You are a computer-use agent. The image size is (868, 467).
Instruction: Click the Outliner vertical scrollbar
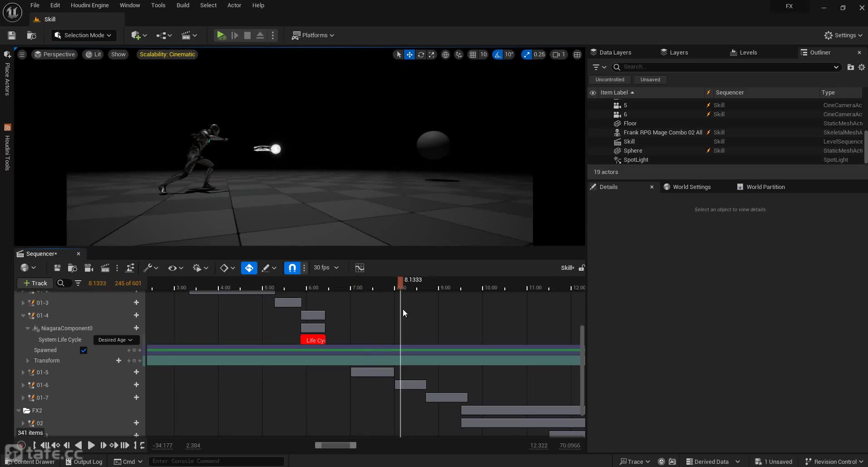point(866,147)
